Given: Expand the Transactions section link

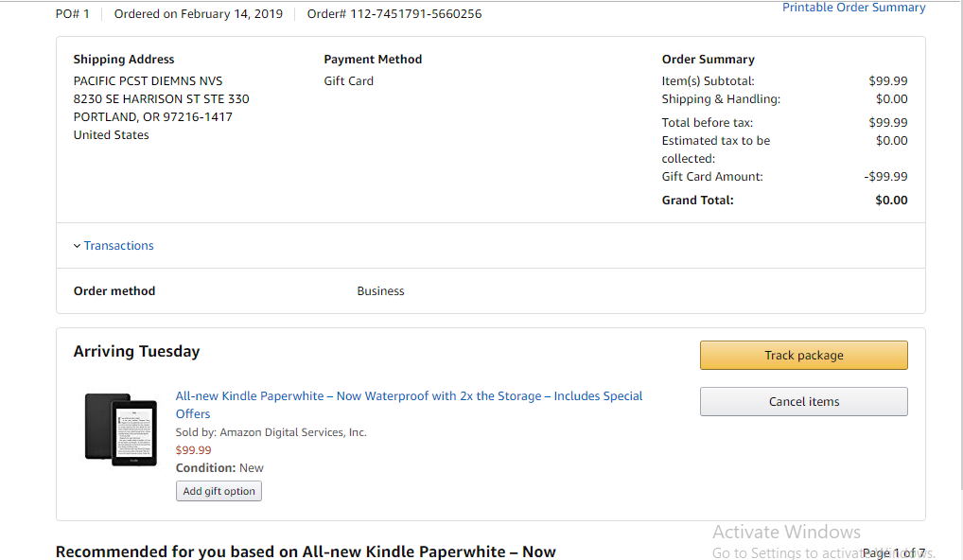Looking at the screenshot, I should [118, 246].
